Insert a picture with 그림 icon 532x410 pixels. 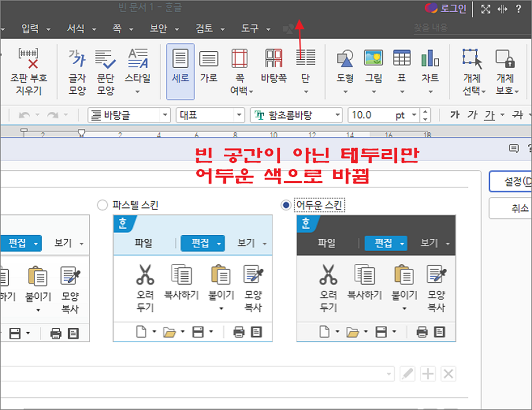click(x=373, y=58)
